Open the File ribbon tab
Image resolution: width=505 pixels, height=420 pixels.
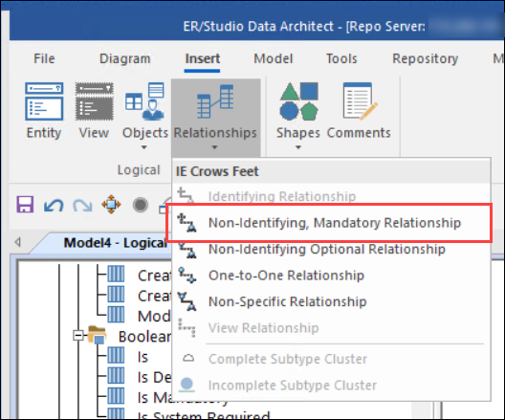44,59
